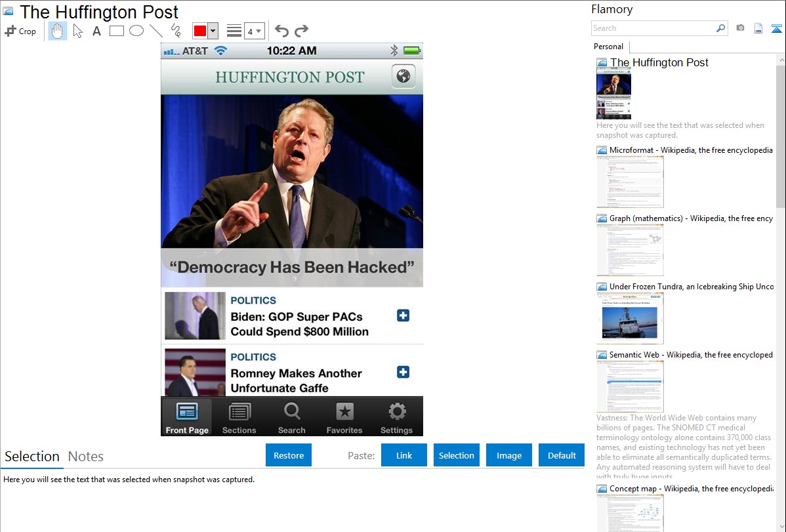
Task: Click the Paste Selection button
Action: 457,455
